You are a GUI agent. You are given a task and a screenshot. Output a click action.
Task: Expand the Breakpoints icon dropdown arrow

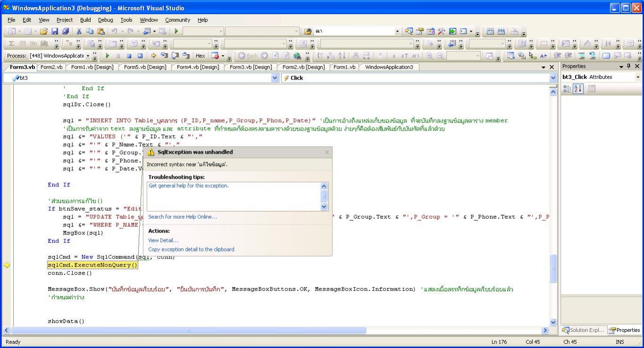pos(223,56)
